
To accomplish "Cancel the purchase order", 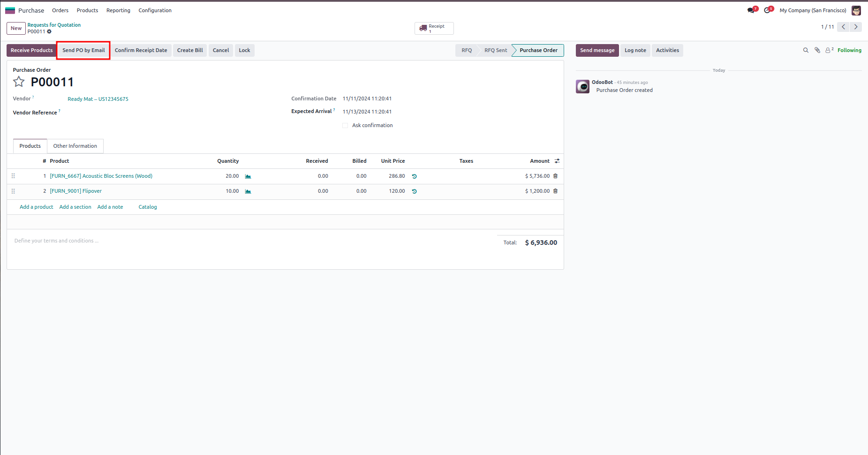I will pos(221,50).
